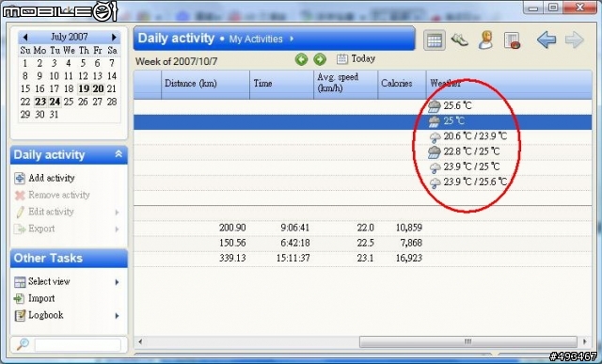Image resolution: width=602 pixels, height=364 pixels.
Task: Open the calendar grid view icon
Action: tap(435, 40)
